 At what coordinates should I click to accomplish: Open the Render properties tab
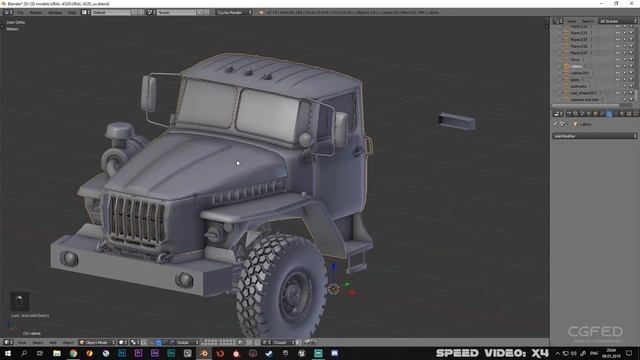point(569,114)
